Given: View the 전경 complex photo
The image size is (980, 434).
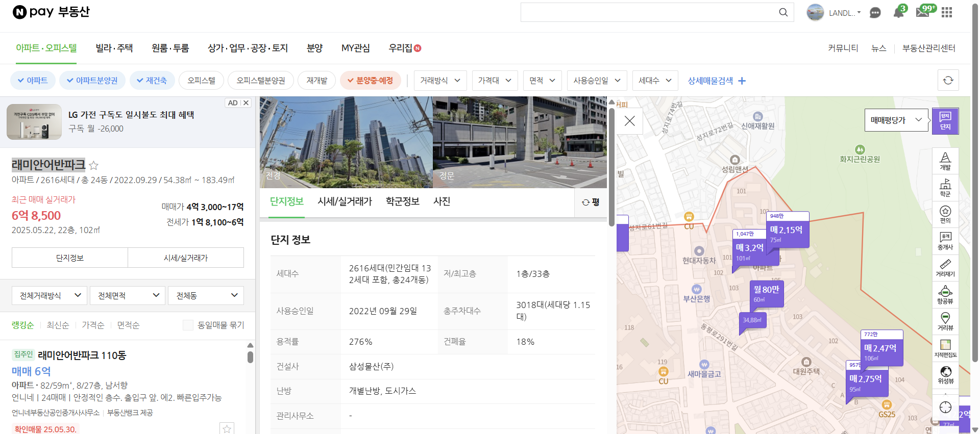Looking at the screenshot, I should pyautogui.click(x=346, y=142).
